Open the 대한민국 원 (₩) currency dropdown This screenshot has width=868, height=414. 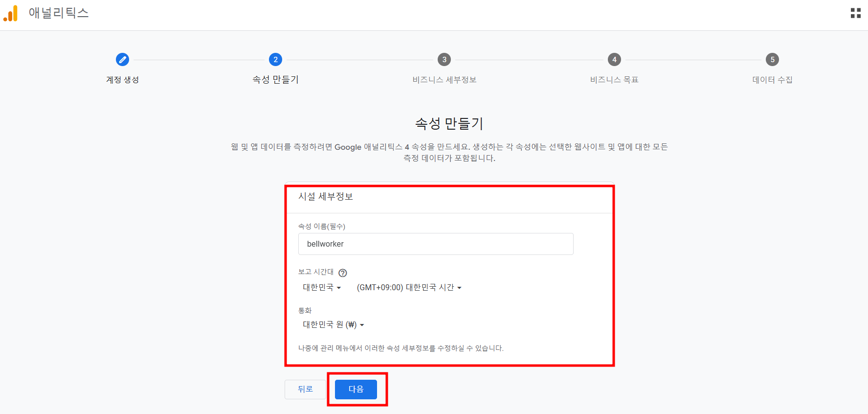tap(333, 324)
